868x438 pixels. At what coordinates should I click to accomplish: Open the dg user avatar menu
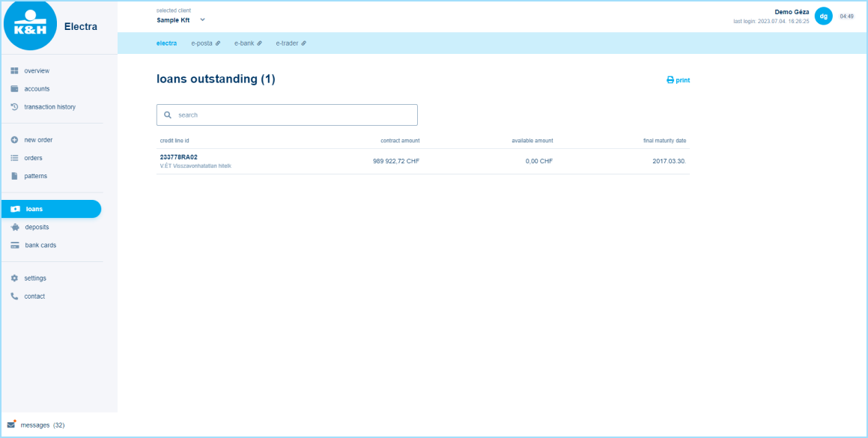pos(824,15)
